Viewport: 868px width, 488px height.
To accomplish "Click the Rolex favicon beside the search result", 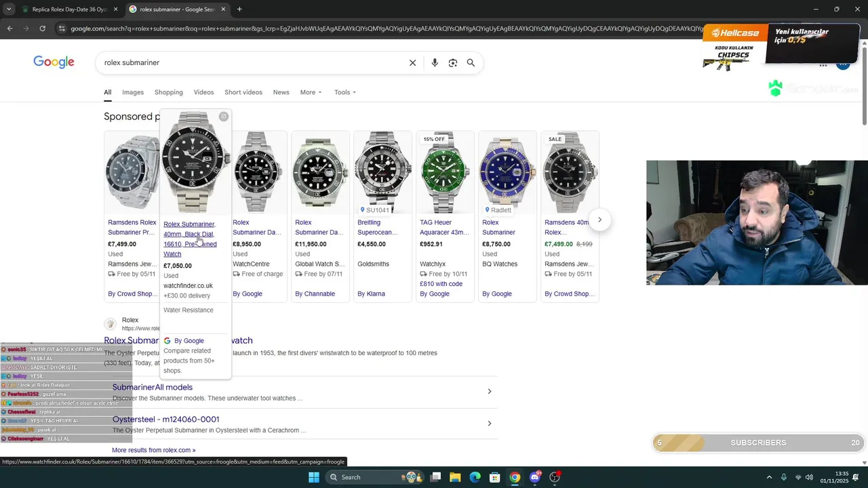I will tap(110, 324).
